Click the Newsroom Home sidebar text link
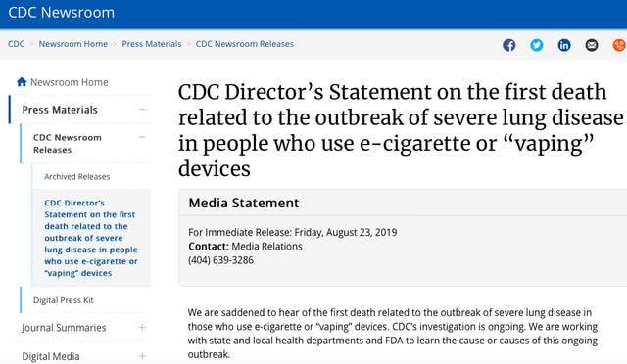 pyautogui.click(x=70, y=82)
